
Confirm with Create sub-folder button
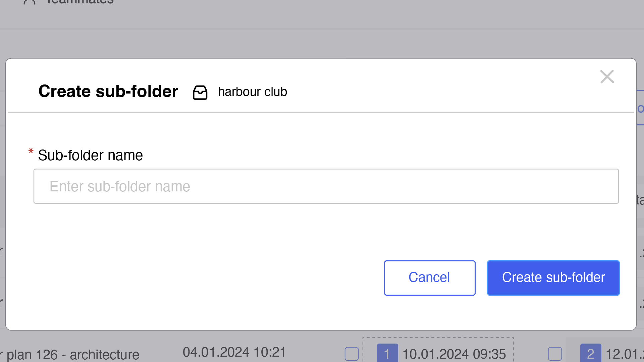(553, 278)
